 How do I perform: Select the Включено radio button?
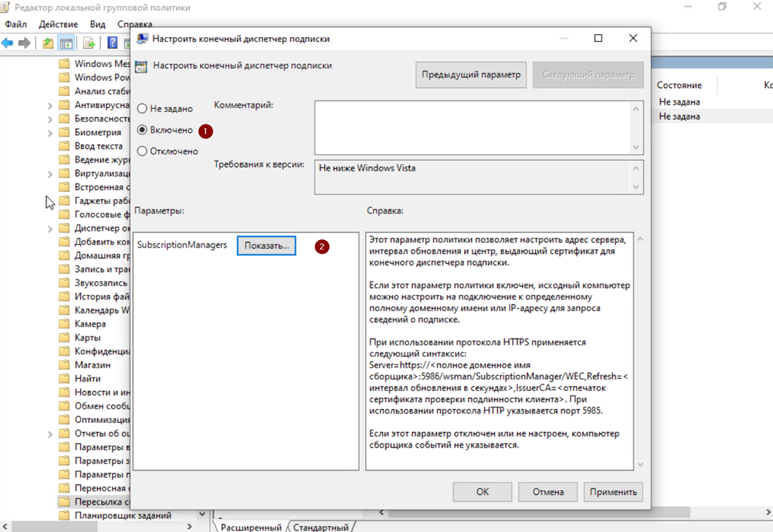point(143,130)
